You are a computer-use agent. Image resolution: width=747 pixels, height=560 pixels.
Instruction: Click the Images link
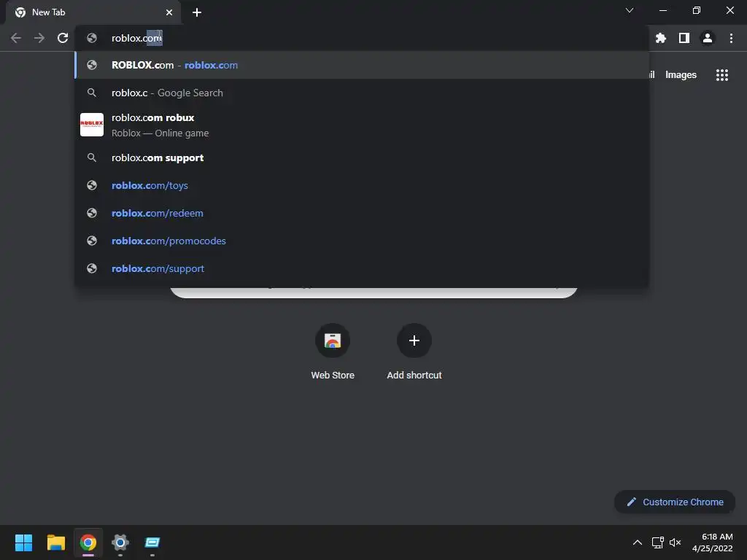click(x=681, y=75)
